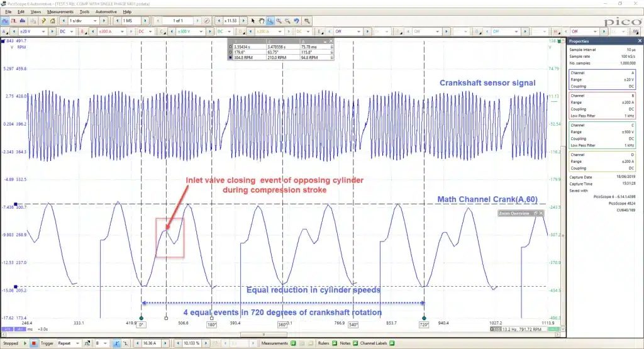Open the Edit menu
Screen dimensions: 644x349
[x=21, y=12]
